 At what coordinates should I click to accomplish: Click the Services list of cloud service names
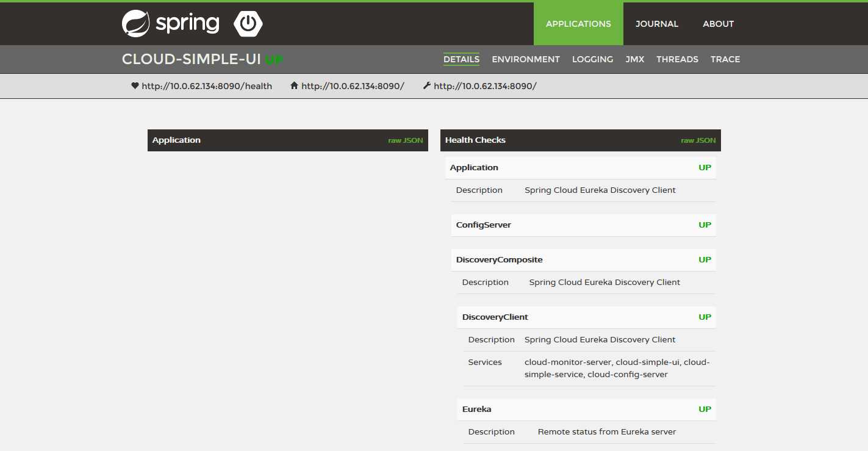(x=617, y=369)
